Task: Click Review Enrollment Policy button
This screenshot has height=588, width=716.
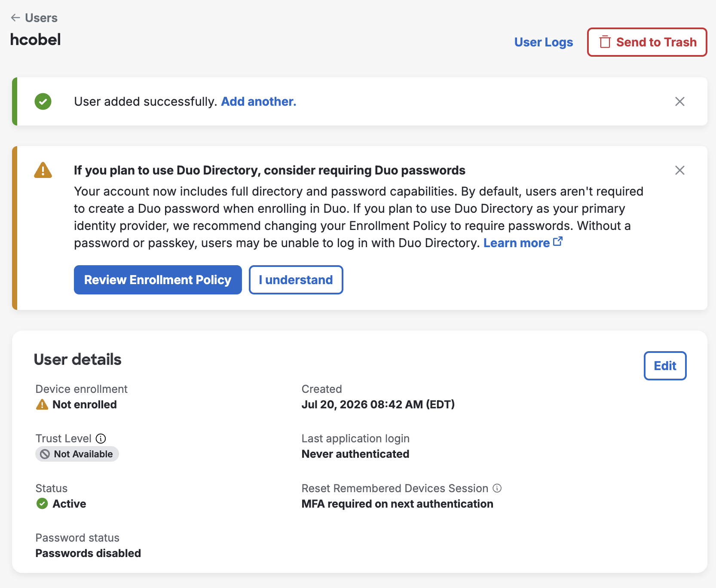Action: click(x=158, y=280)
